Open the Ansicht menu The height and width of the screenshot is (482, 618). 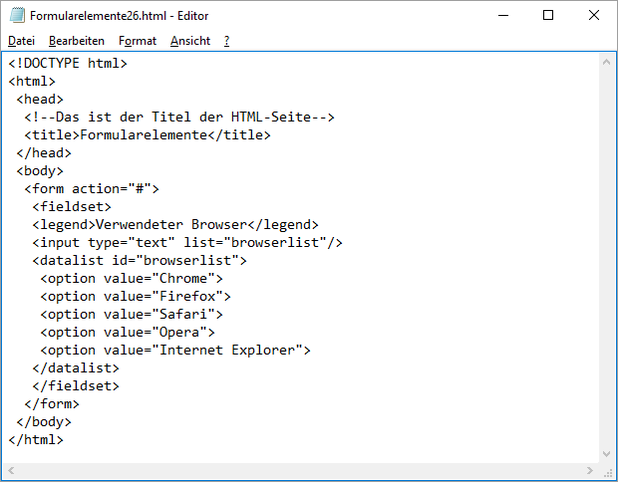[190, 41]
